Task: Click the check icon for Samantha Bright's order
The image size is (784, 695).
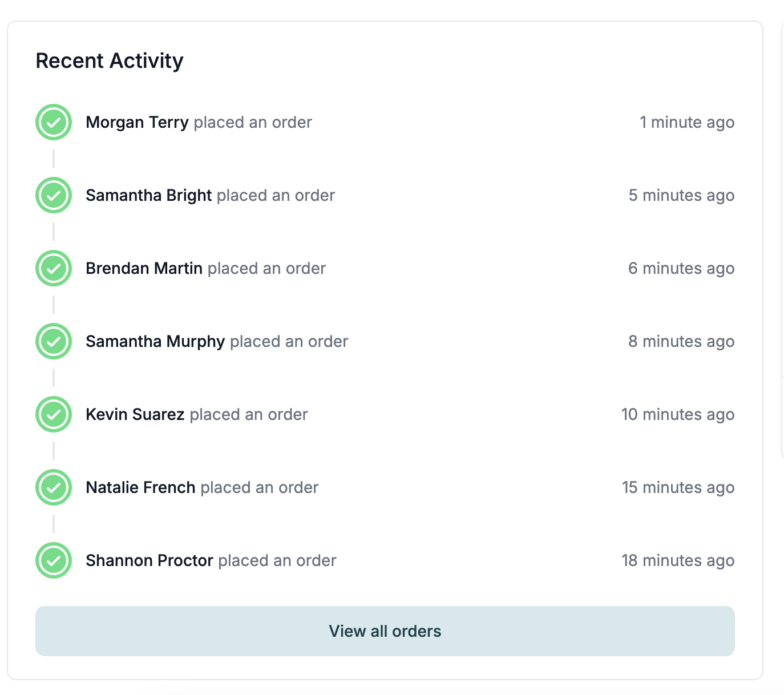Action: point(54,195)
